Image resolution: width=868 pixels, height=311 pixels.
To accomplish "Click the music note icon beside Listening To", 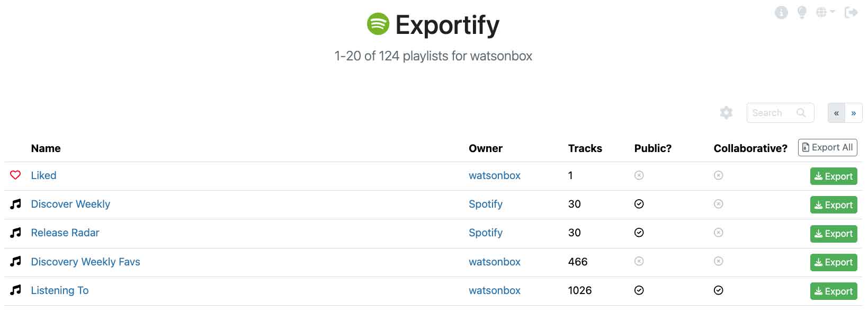I will pos(15,290).
